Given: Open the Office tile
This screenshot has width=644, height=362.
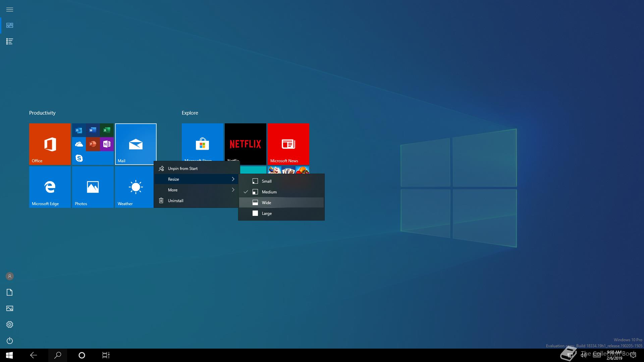Looking at the screenshot, I should pyautogui.click(x=50, y=144).
